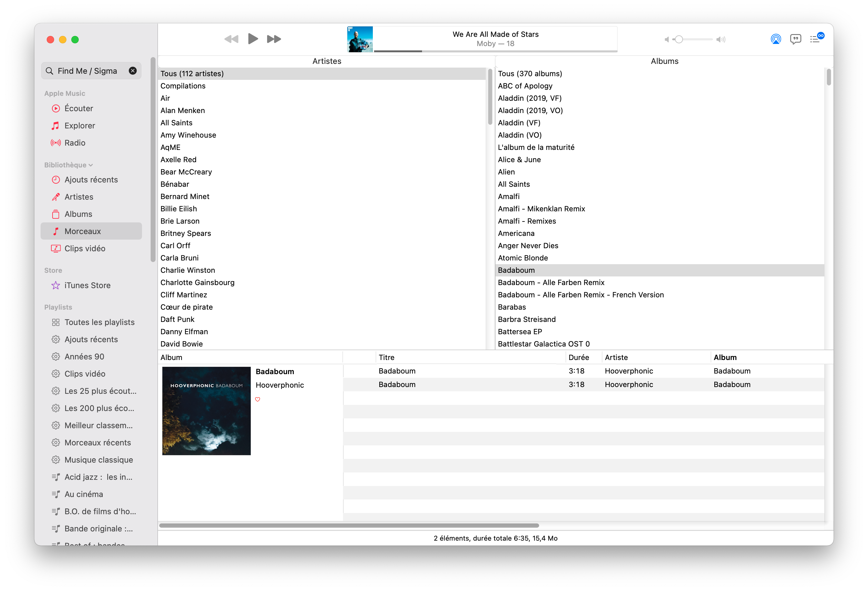Click the playback progress bar under the song title
Screen dimensions: 868x591
495,51
